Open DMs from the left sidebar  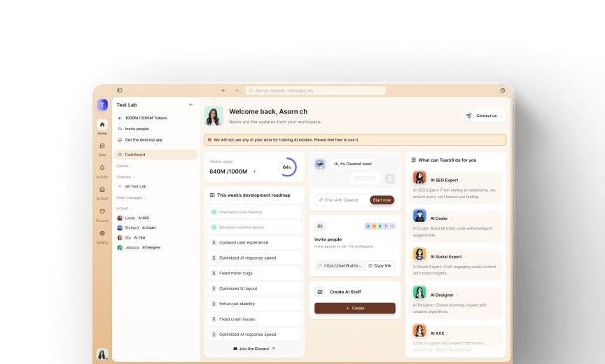pos(102,147)
